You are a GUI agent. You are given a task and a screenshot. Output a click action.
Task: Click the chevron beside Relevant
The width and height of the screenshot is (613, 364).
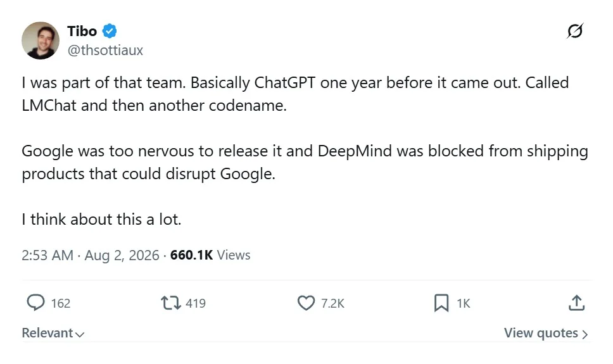(80, 334)
